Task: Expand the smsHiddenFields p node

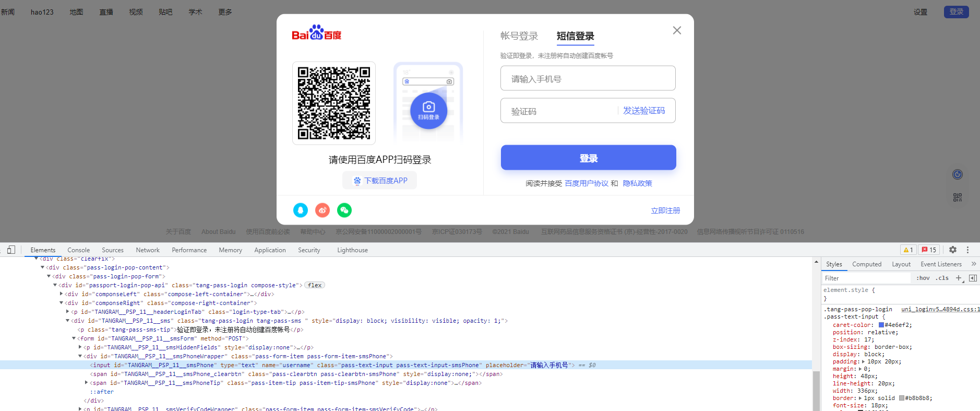Action: (x=80, y=347)
